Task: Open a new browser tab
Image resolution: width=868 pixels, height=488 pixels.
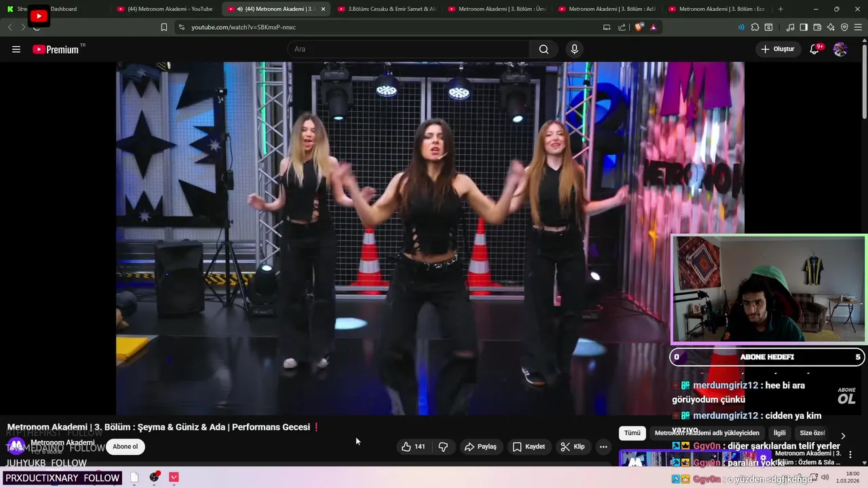Action: coord(781,9)
